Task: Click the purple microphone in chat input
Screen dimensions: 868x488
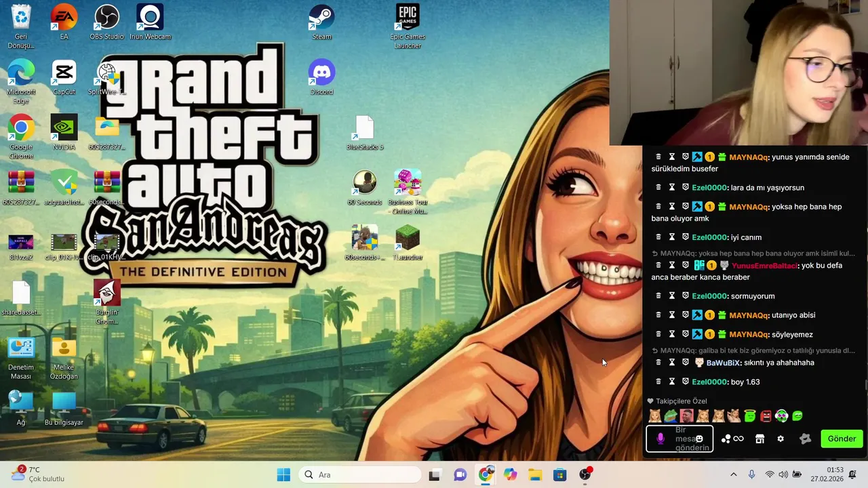Action: coord(660,439)
